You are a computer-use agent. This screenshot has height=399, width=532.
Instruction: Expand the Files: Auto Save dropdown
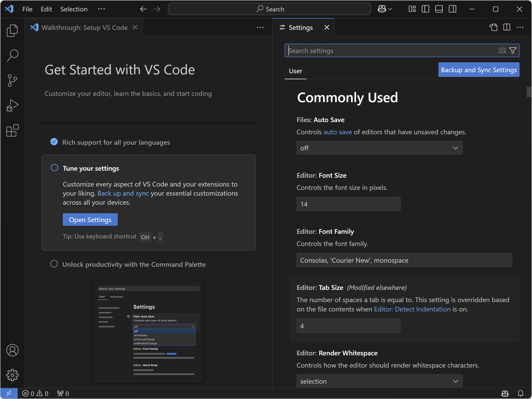pyautogui.click(x=379, y=148)
